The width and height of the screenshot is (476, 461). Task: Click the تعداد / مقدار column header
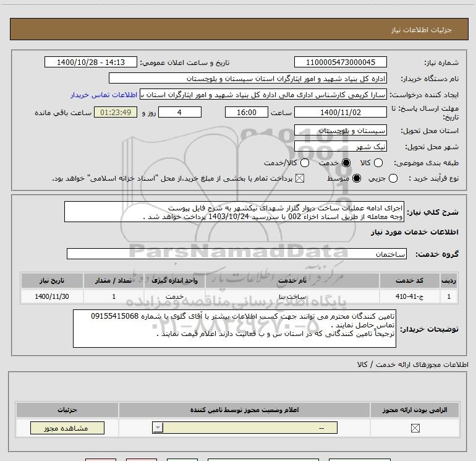pos(114,280)
